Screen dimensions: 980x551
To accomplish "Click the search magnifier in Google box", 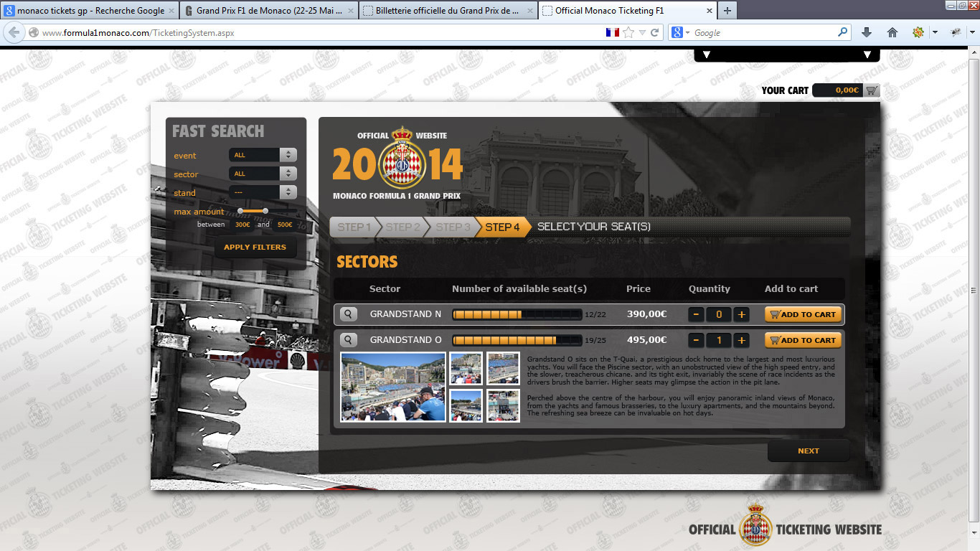I will (x=843, y=32).
